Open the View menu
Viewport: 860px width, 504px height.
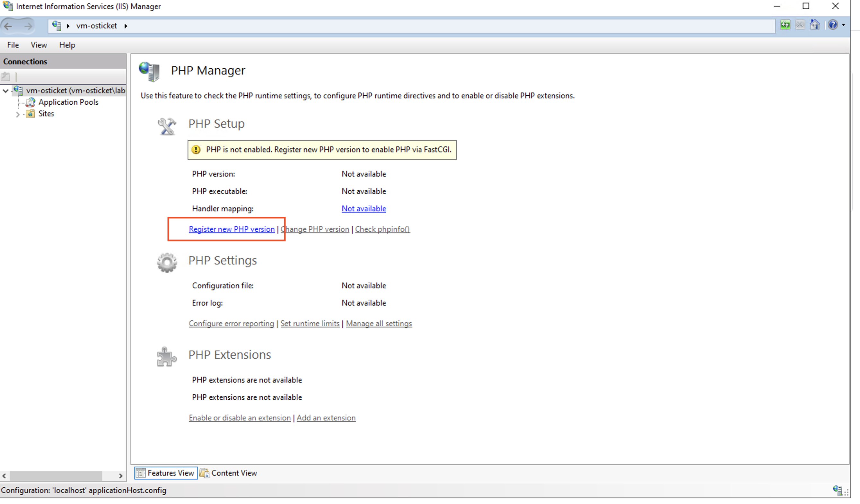point(39,45)
